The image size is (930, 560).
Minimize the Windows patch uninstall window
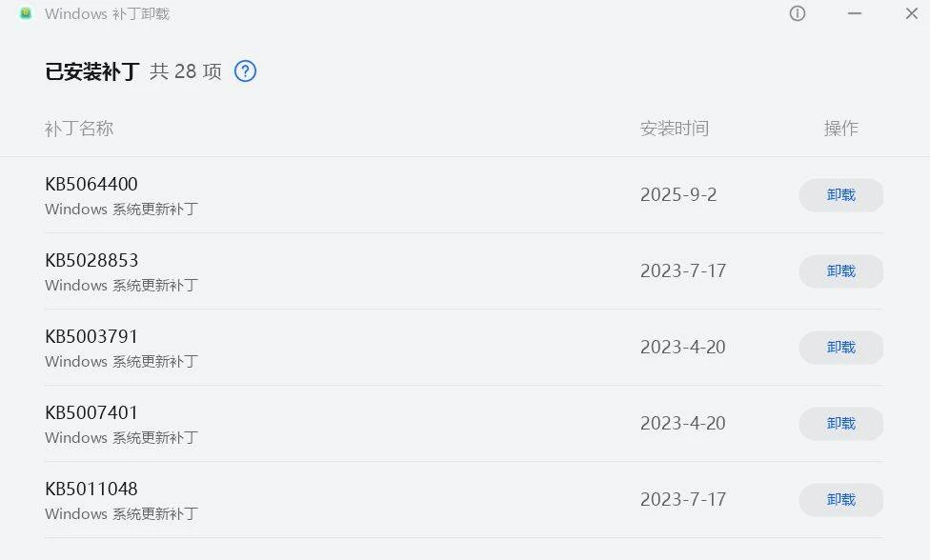tap(855, 13)
